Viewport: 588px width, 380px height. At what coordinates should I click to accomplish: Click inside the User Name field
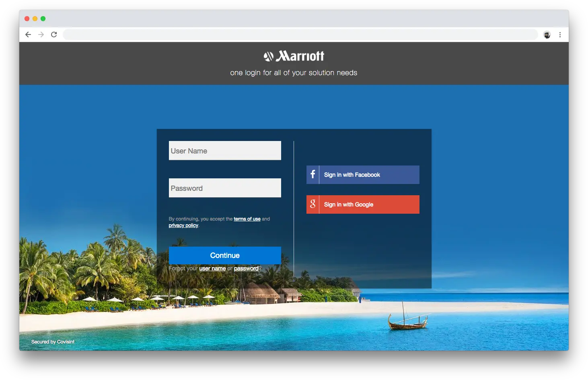point(225,151)
